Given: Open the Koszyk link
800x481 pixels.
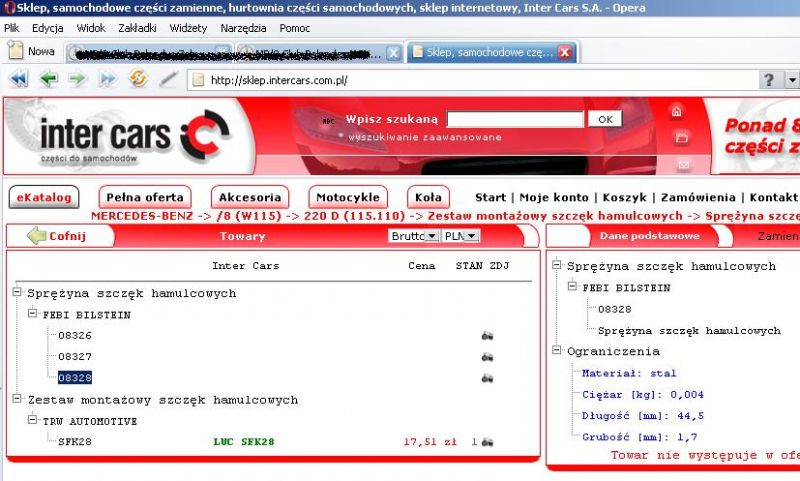Looking at the screenshot, I should pos(624,197).
